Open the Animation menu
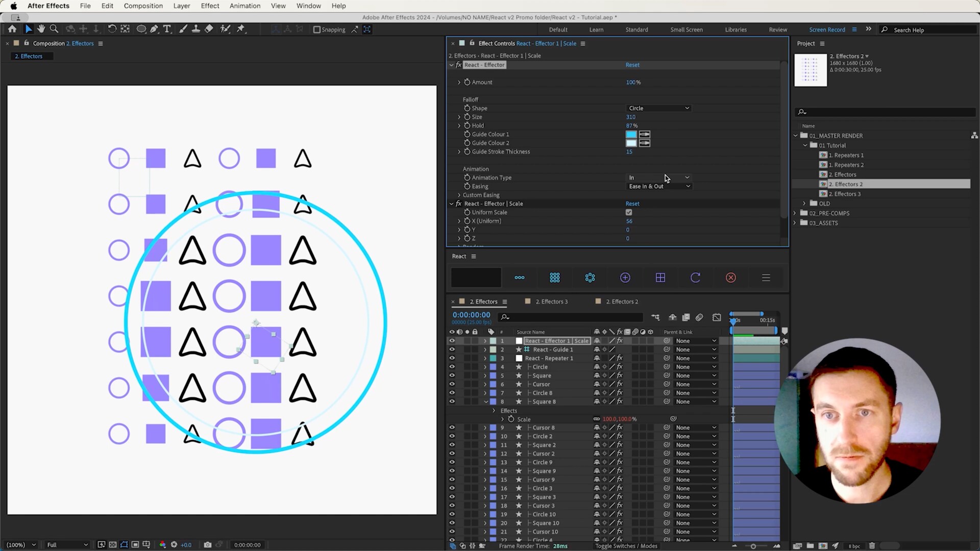The height and width of the screenshot is (551, 980). pos(244,6)
